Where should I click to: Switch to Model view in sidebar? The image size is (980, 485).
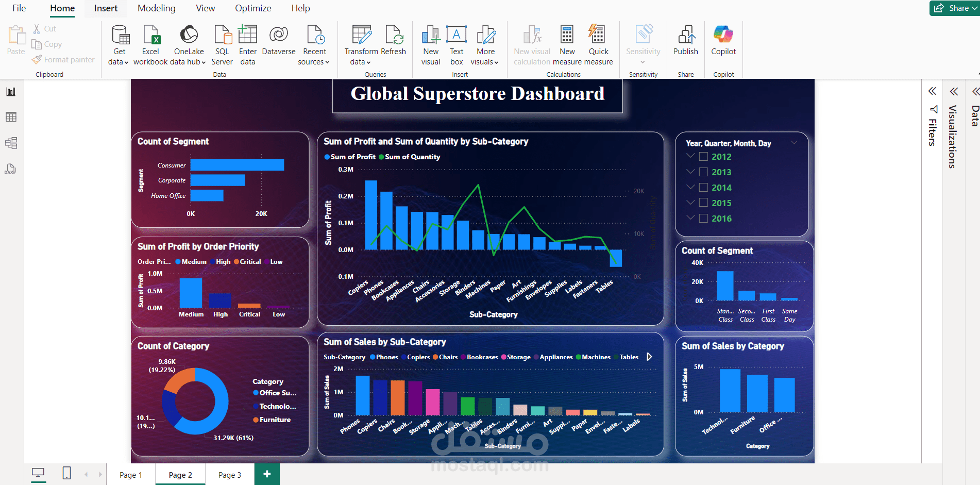[x=11, y=143]
